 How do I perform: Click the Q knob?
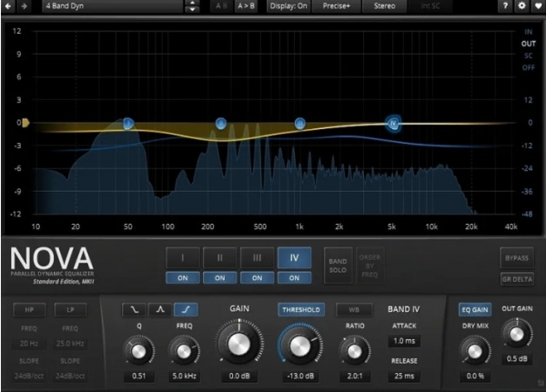pyautogui.click(x=138, y=351)
